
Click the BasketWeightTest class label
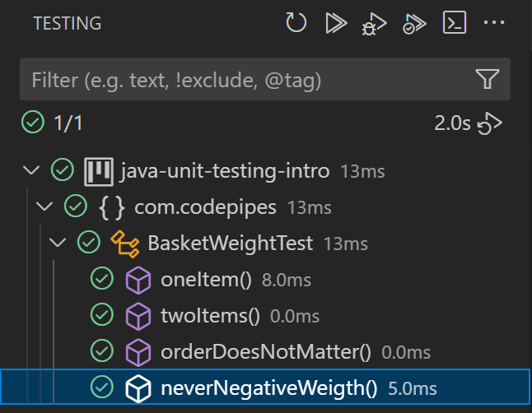(230, 244)
